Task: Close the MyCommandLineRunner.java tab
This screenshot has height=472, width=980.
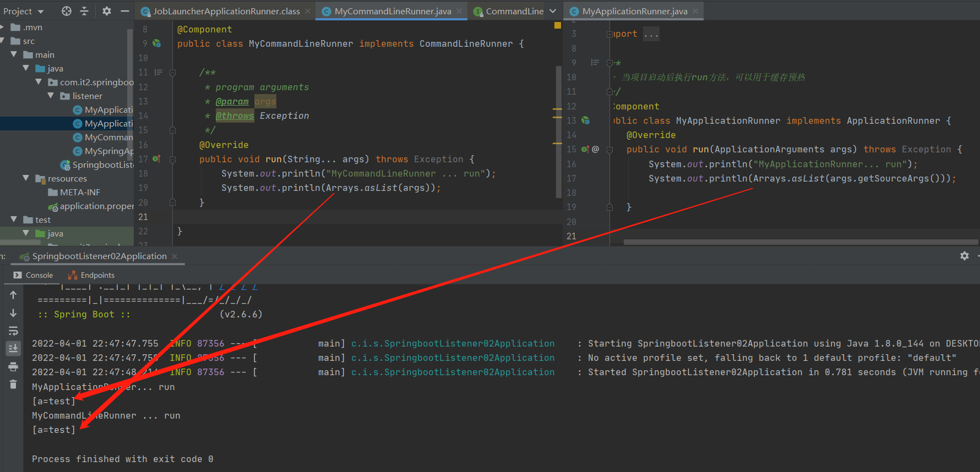Action: click(x=459, y=11)
